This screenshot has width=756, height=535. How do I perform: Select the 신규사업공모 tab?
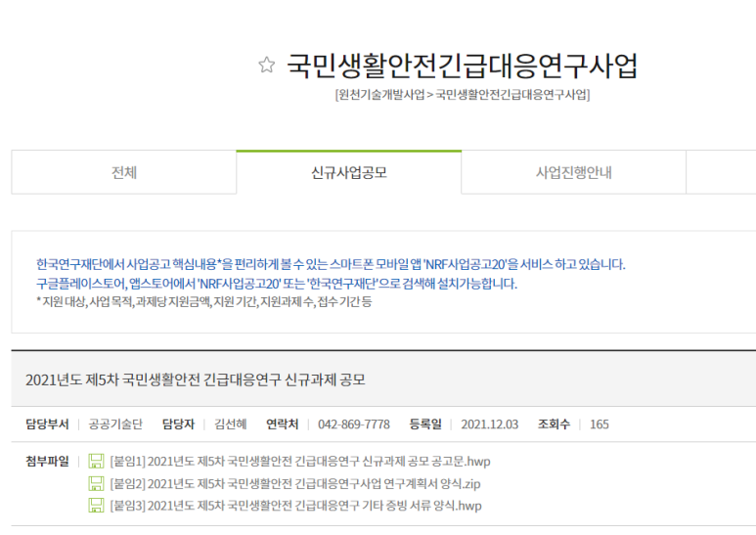click(348, 172)
